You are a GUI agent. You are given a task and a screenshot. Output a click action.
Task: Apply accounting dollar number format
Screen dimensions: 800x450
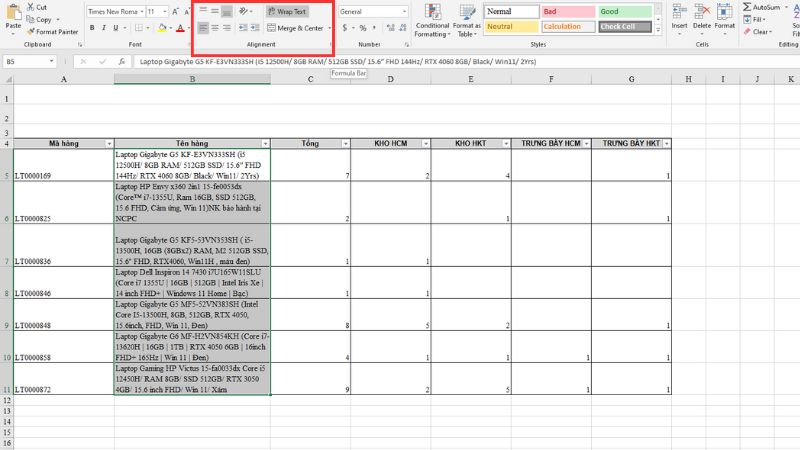(x=345, y=28)
